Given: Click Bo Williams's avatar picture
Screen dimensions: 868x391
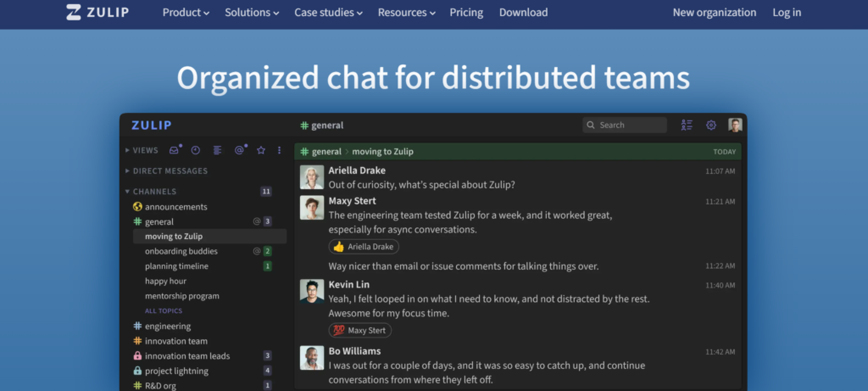Looking at the screenshot, I should (312, 358).
